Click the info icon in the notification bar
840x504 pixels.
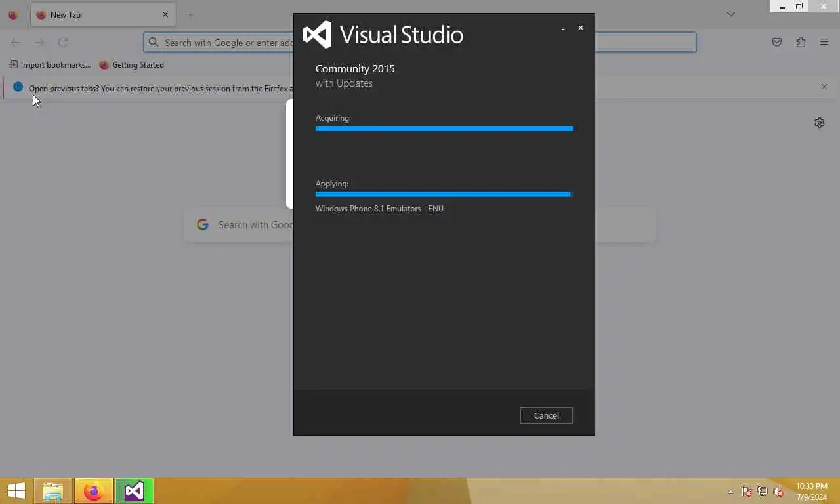click(18, 87)
